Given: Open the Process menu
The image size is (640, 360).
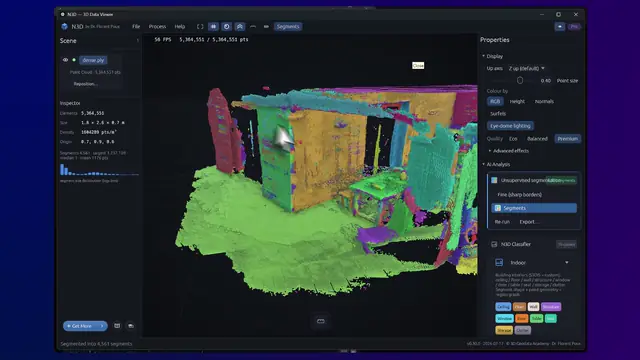Looking at the screenshot, I should coord(157,27).
